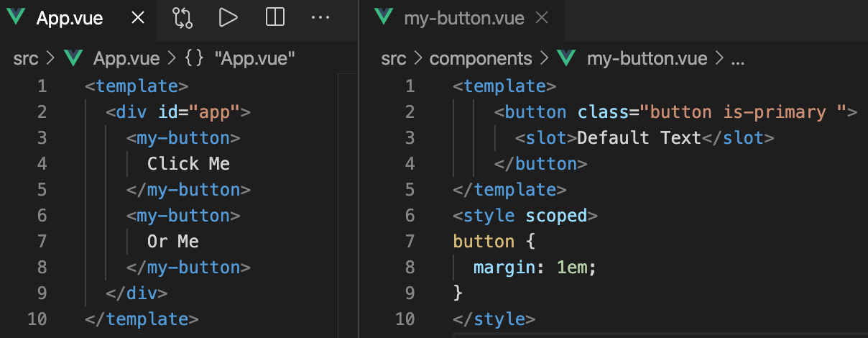Open source control changes icon
Screen dimensions: 868x338
click(x=183, y=17)
